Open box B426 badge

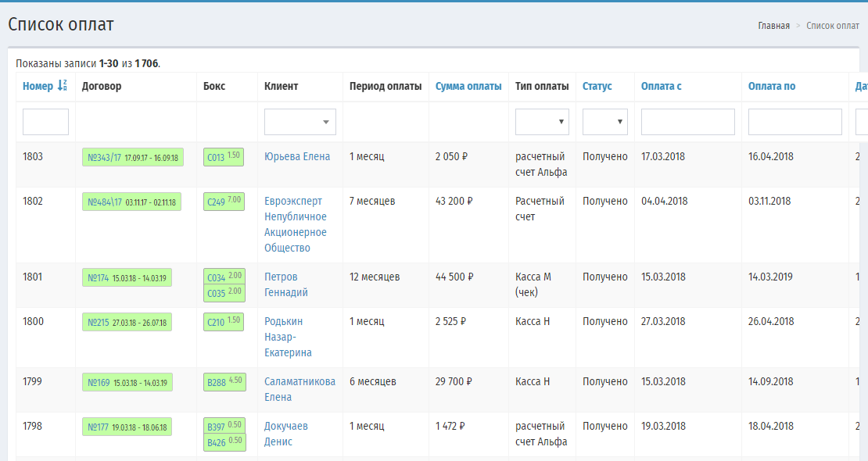[224, 442]
